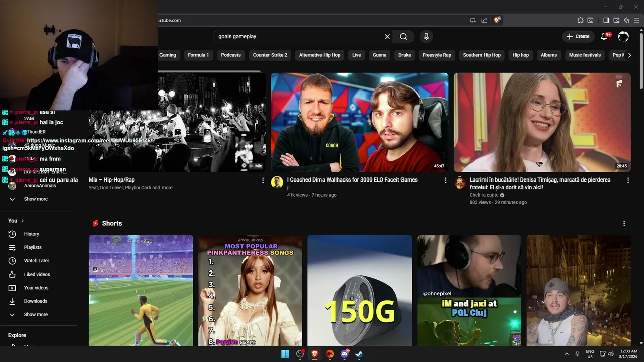
Task: Open browser extensions puzzle icon
Action: pyautogui.click(x=580, y=20)
